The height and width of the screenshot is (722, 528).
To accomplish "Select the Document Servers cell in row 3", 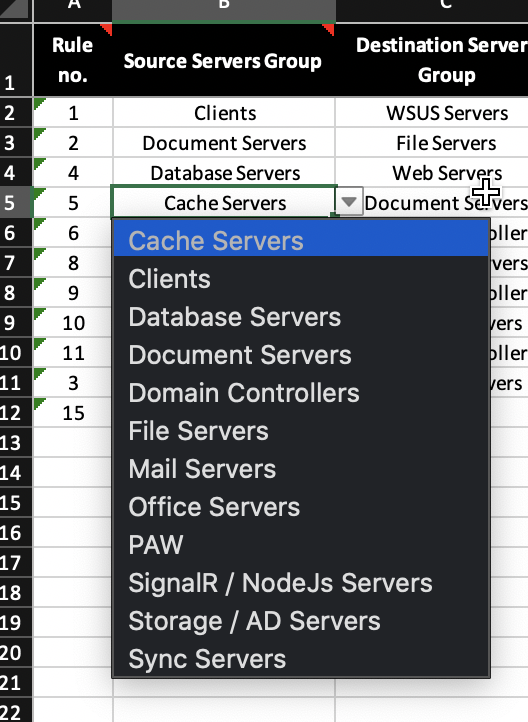I will pos(224,143).
